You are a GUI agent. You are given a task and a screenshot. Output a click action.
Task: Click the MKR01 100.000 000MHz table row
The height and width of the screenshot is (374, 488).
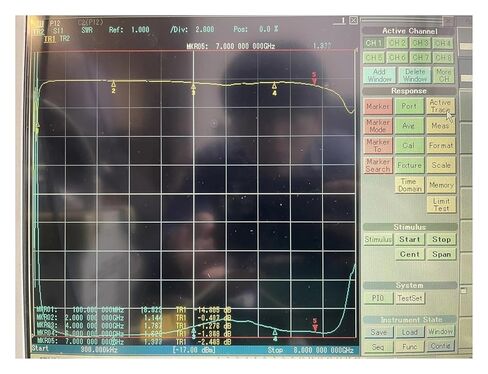pyautogui.click(x=133, y=310)
